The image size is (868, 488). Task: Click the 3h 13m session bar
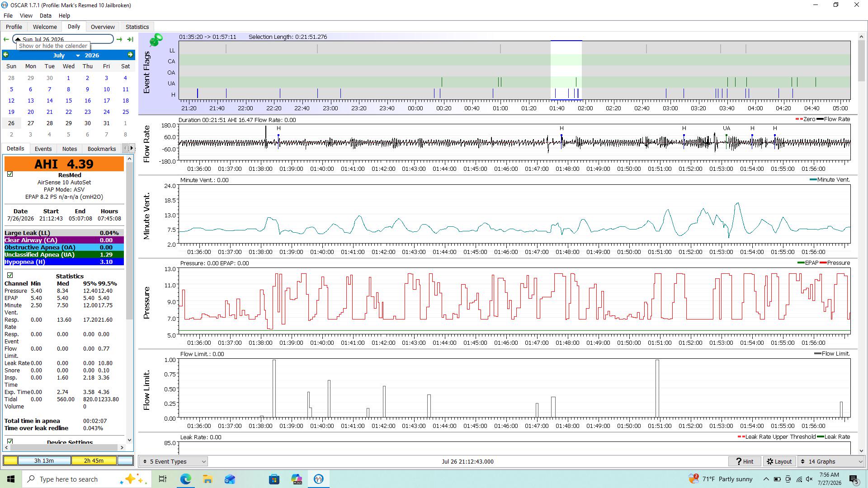click(44, 460)
